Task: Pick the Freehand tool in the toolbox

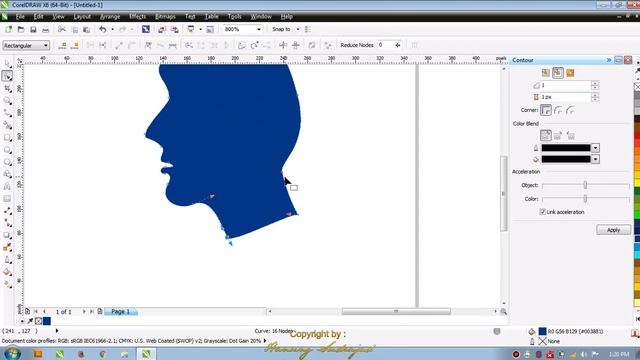Action: coord(7,113)
